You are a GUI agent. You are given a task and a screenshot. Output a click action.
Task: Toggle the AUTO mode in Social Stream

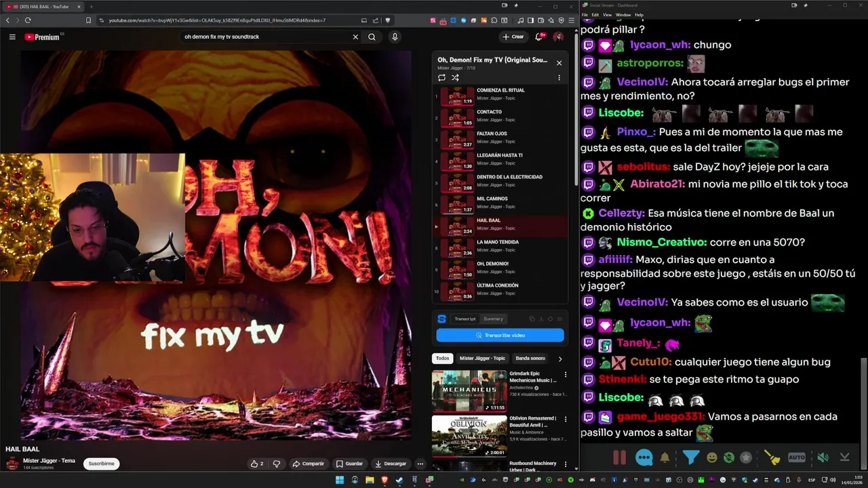point(797,457)
